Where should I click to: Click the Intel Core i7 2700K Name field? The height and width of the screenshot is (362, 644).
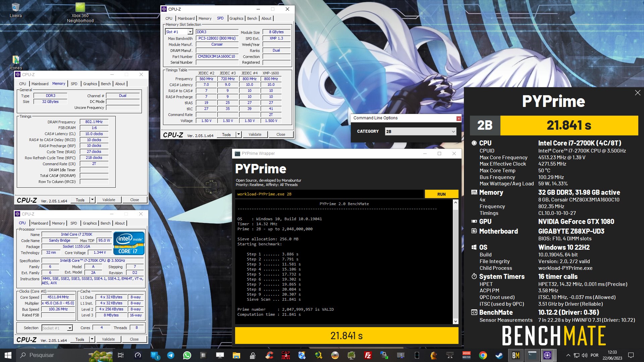click(x=76, y=234)
